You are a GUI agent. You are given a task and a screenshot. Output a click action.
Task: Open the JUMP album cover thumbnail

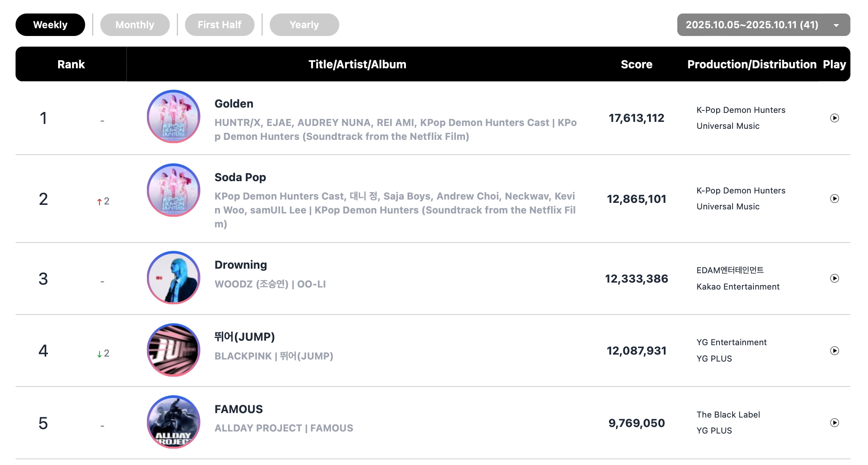(174, 350)
